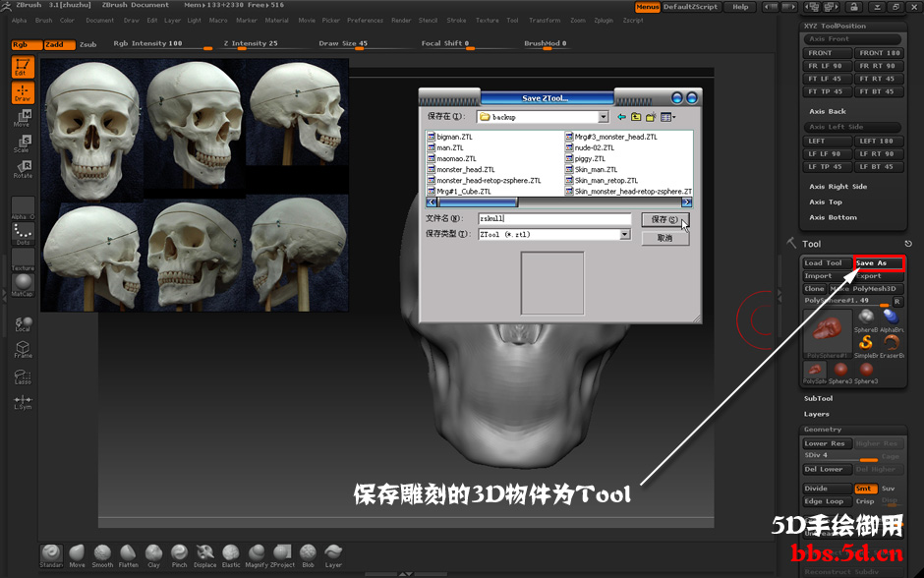Enable Zsub mode
Image resolution: width=924 pixels, height=578 pixels.
point(87,45)
